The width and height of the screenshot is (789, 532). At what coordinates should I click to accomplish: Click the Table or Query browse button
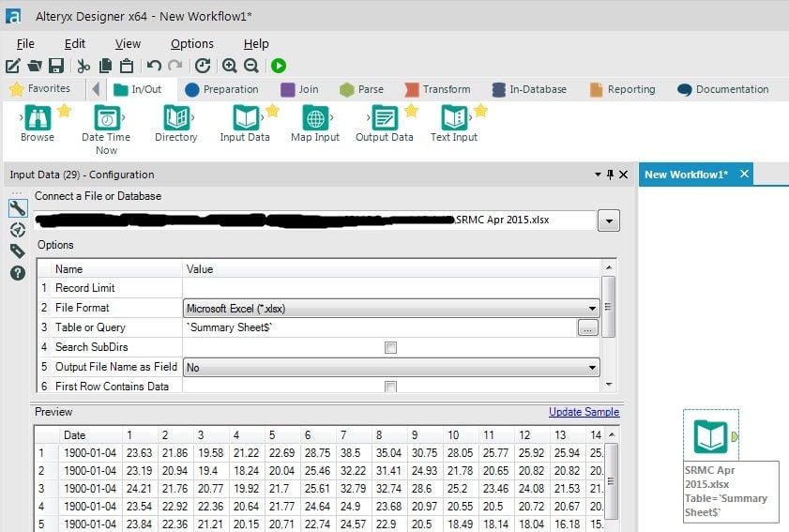click(x=587, y=327)
